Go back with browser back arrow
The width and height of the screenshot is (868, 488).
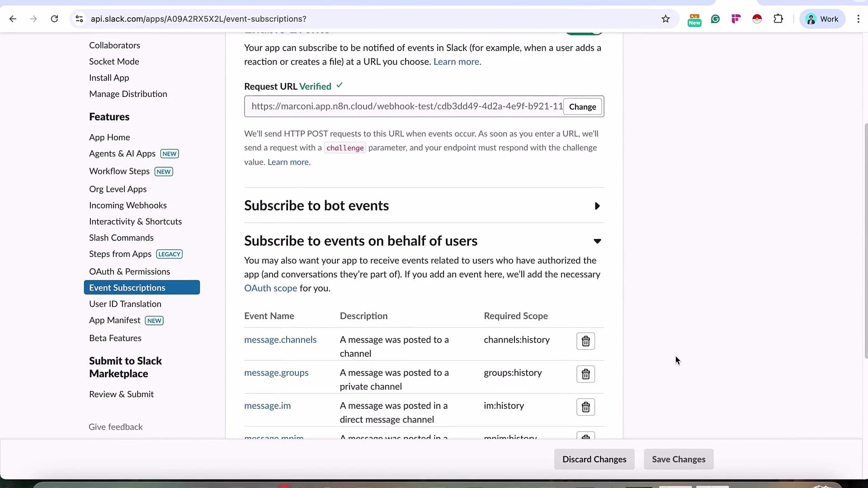click(x=13, y=19)
